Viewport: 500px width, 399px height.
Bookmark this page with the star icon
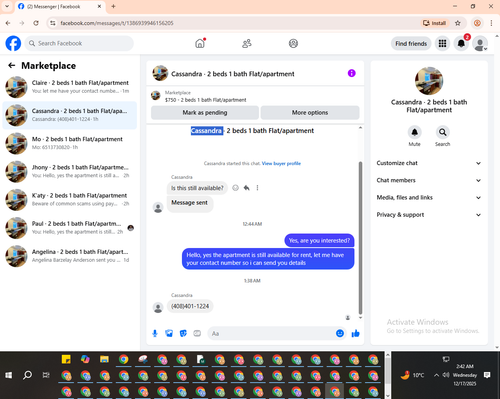pos(458,23)
